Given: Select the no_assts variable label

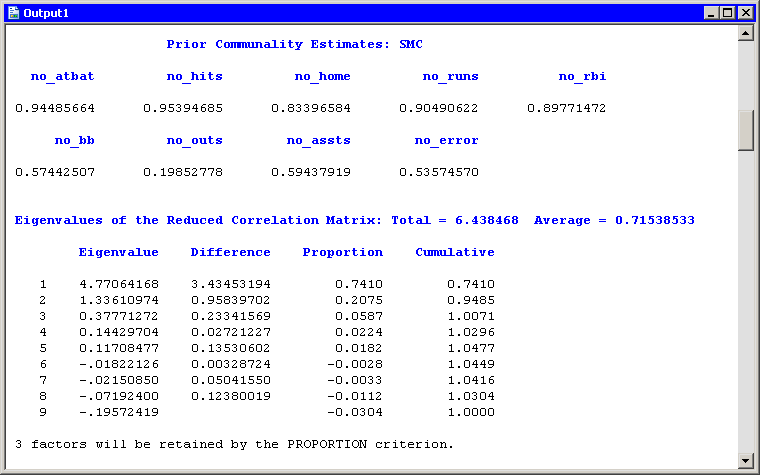Looking at the screenshot, I should click(318, 141).
